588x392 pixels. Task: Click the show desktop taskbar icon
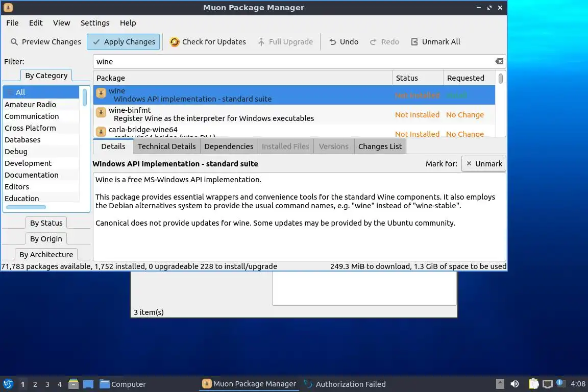coord(88,384)
